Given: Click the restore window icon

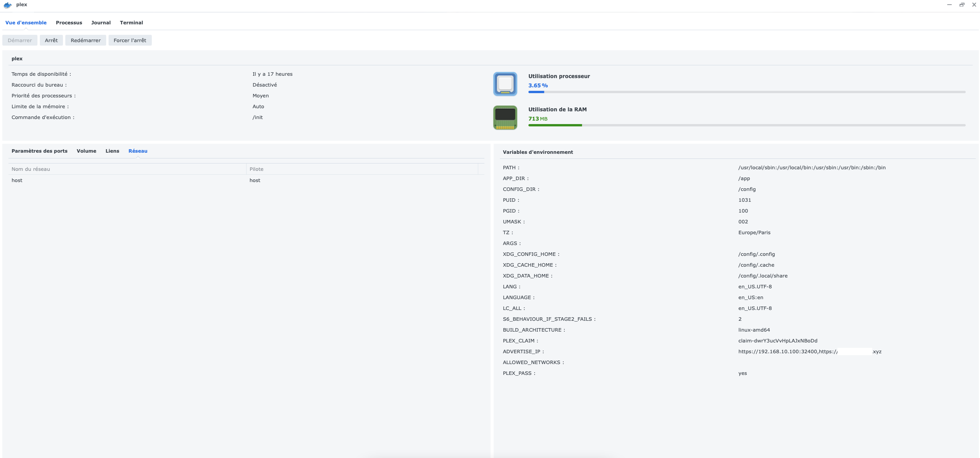Looking at the screenshot, I should [x=962, y=5].
